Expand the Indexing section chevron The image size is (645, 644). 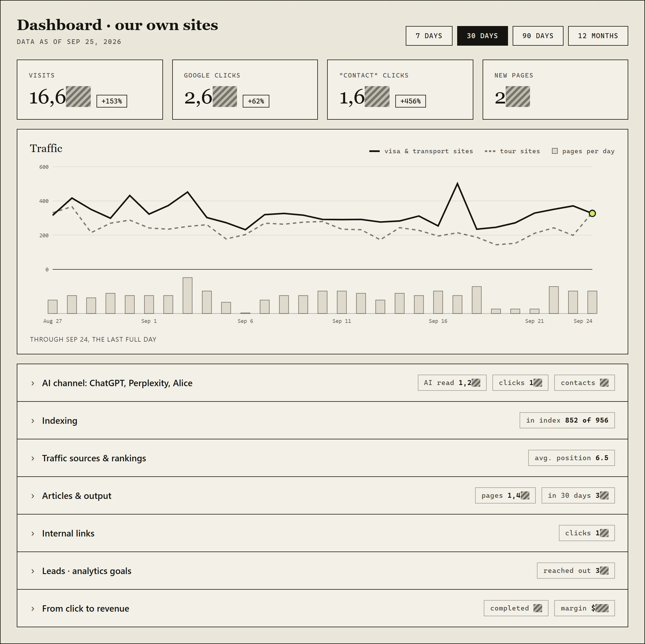(33, 421)
